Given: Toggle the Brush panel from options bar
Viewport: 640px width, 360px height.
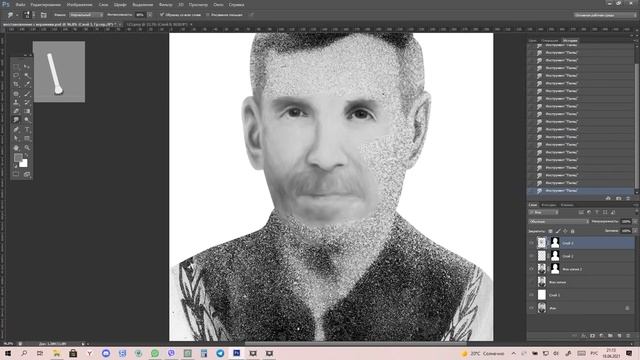Looking at the screenshot, I should [44, 15].
